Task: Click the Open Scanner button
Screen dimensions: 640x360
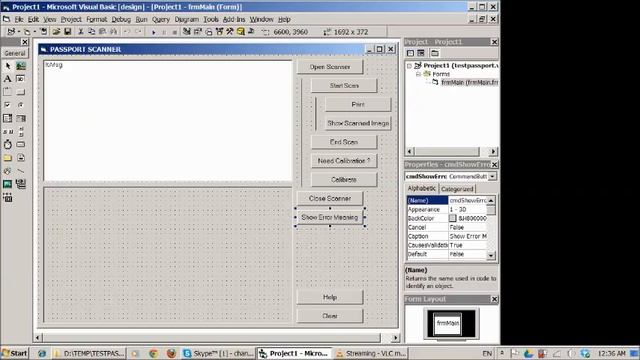Action: 330,67
